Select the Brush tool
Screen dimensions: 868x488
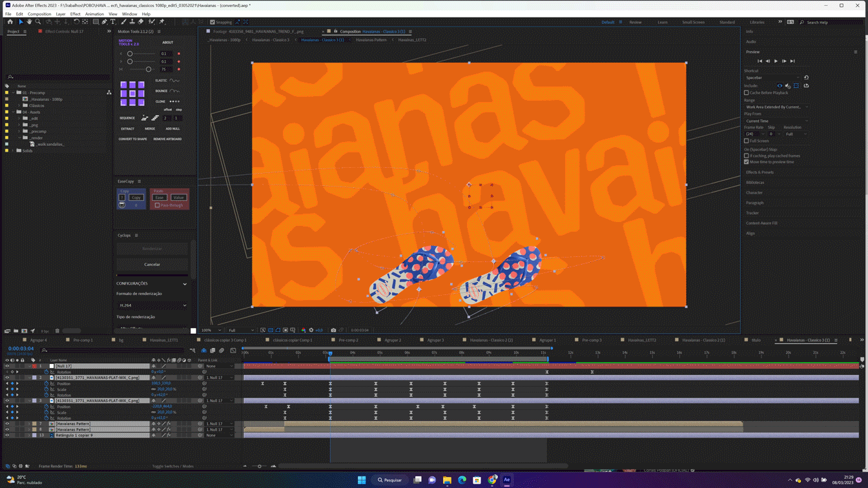123,22
